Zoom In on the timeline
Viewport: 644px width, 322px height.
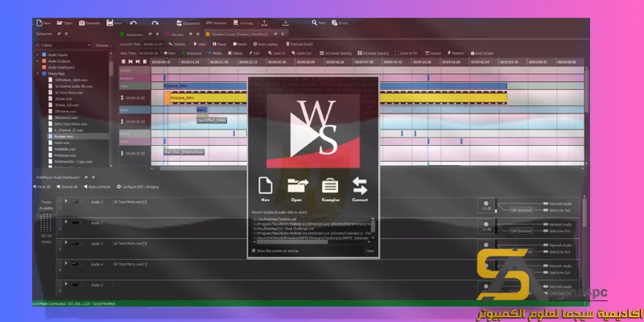pos(276,53)
